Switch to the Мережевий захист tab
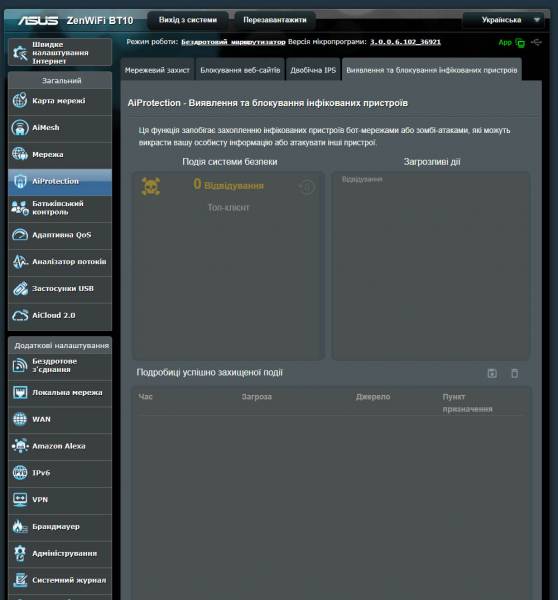This screenshot has height=600, width=558. (x=157, y=70)
